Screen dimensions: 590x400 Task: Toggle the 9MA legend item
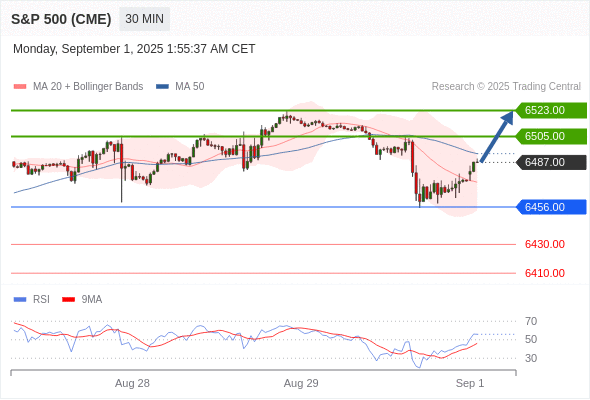click(82, 300)
